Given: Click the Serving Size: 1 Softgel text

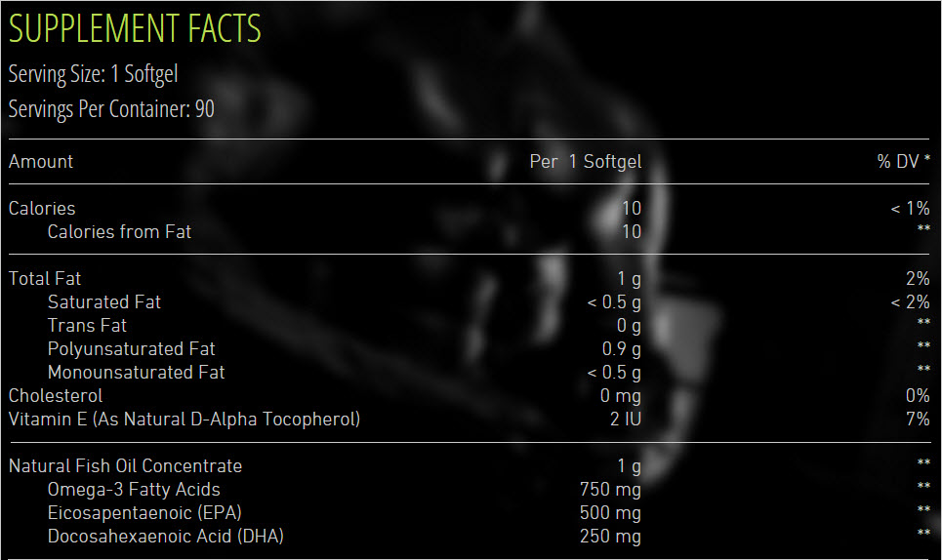Looking at the screenshot, I should (94, 74).
